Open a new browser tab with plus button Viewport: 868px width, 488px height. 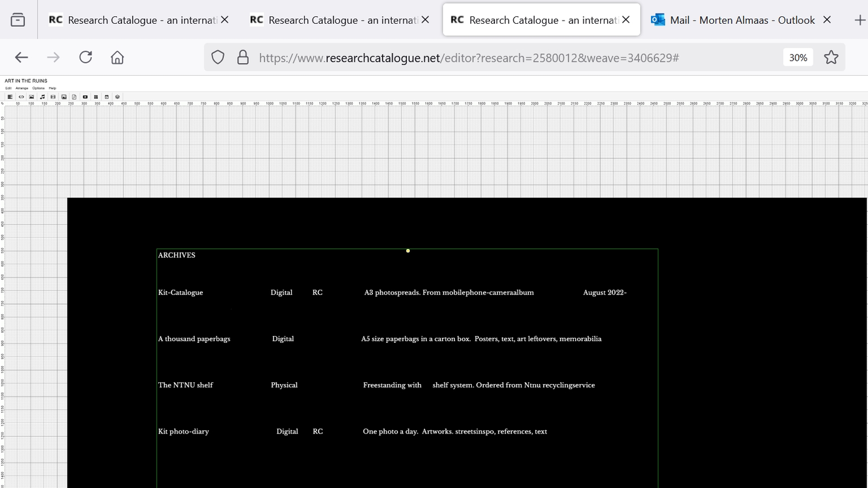coord(859,20)
